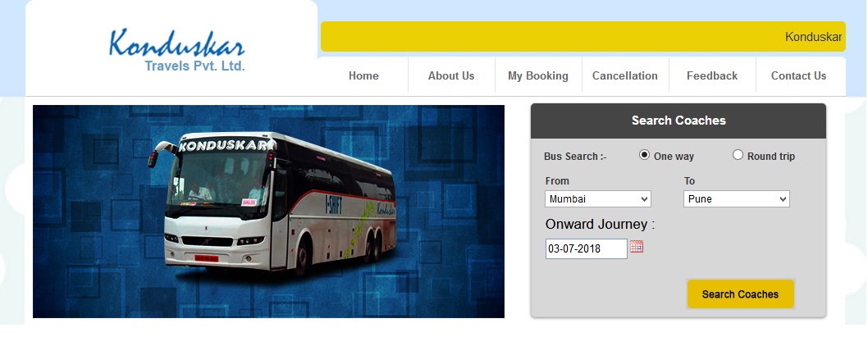868x337 pixels.
Task: Expand the To city dropdown
Action: 736,198
